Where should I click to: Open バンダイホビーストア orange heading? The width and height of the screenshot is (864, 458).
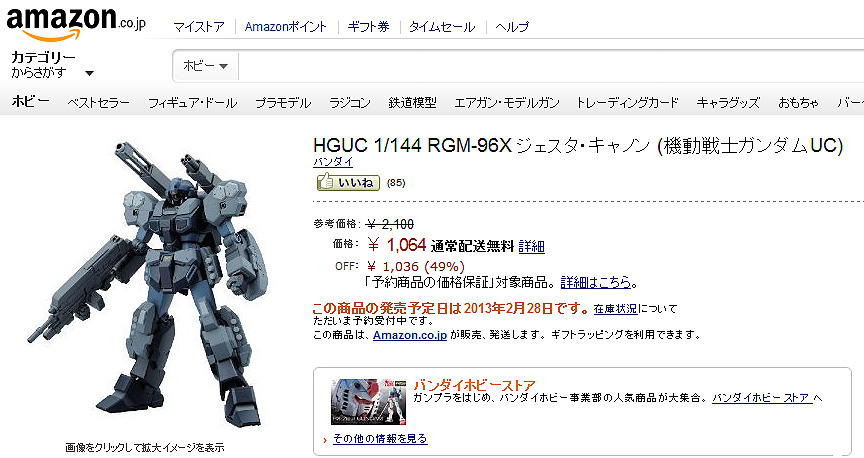click(474, 385)
